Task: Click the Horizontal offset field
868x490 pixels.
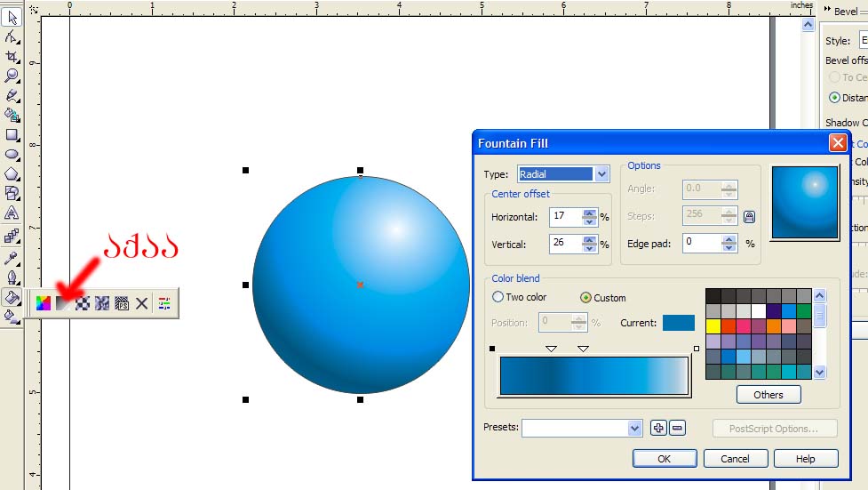Action: click(x=566, y=217)
